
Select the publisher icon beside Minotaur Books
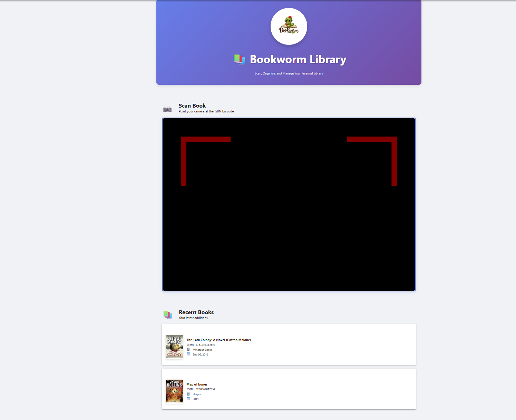(x=188, y=349)
